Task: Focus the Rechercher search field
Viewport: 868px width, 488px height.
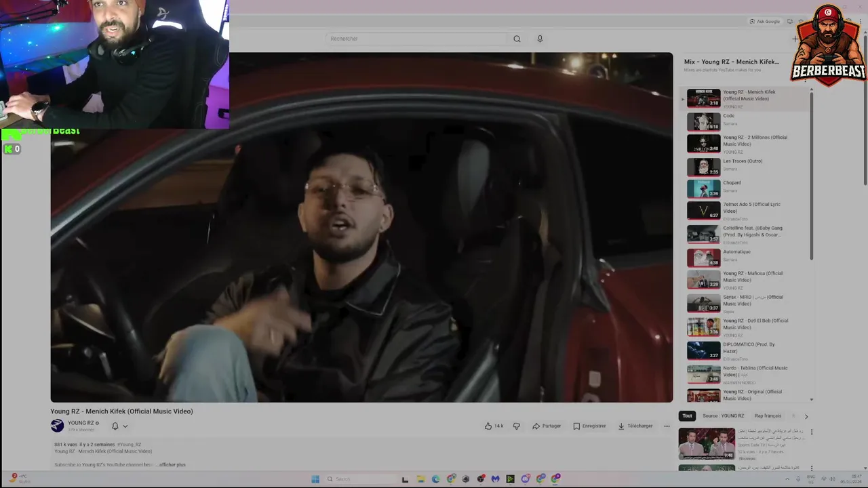Action: coord(416,39)
